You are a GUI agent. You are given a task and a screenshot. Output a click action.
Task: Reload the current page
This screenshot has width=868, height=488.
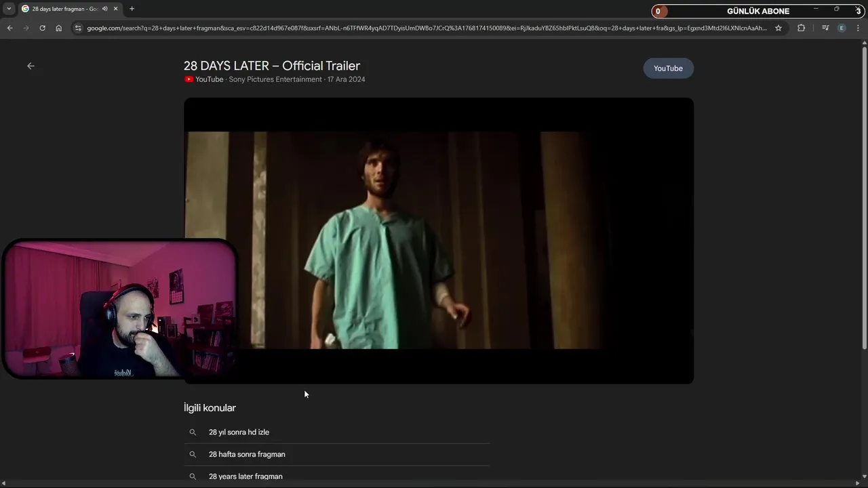point(42,28)
